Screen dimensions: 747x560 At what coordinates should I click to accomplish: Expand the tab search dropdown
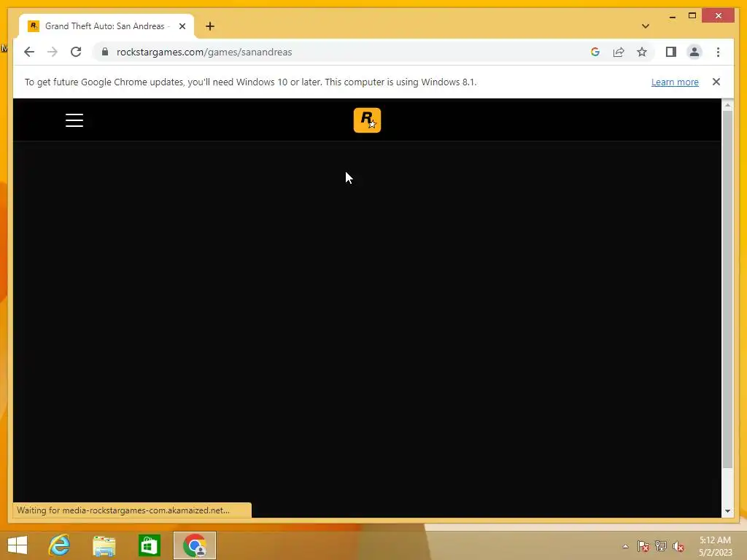[x=645, y=26]
